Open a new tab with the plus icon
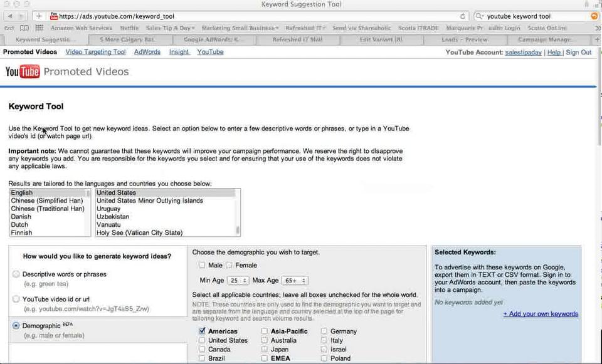 coord(597,39)
